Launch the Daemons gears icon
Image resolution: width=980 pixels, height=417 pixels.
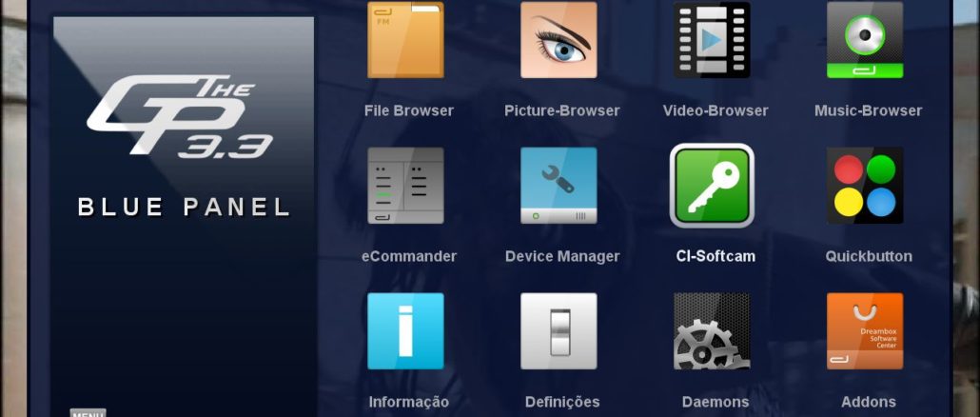point(712,331)
